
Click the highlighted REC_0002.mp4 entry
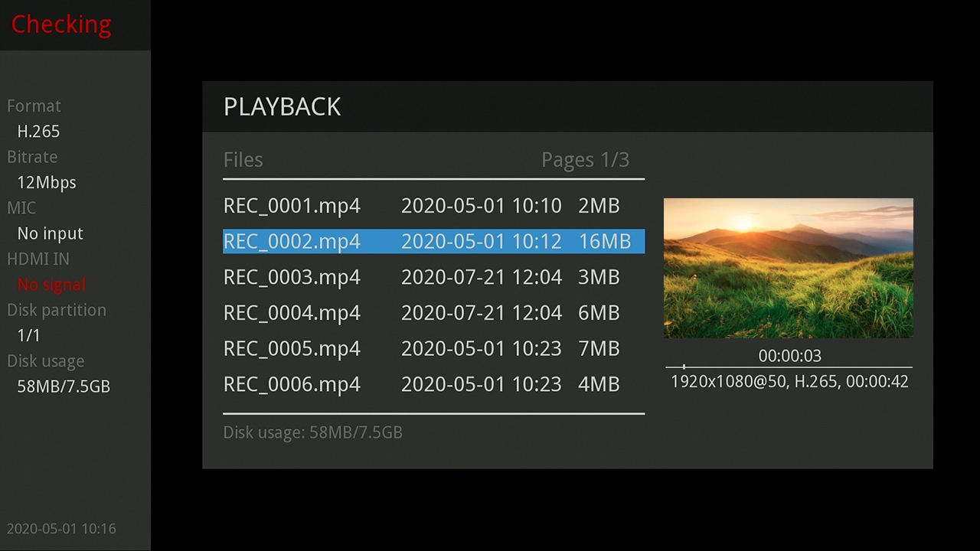tap(433, 241)
